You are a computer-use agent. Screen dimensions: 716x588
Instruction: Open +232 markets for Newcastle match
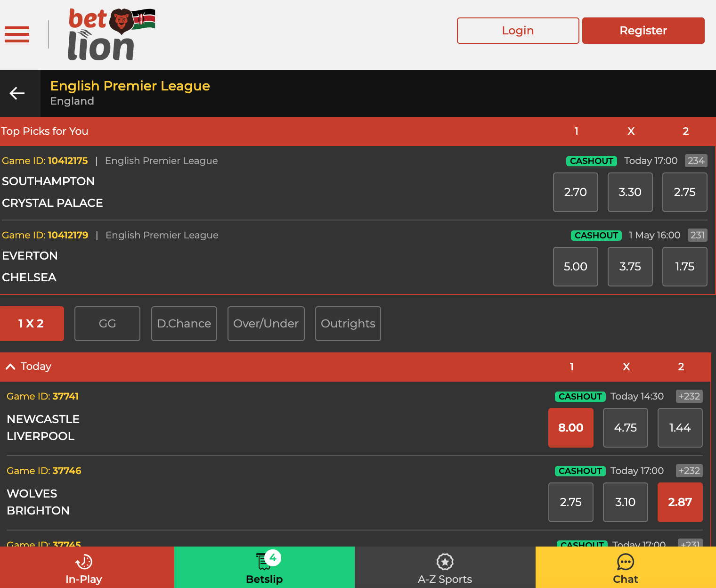coord(689,396)
